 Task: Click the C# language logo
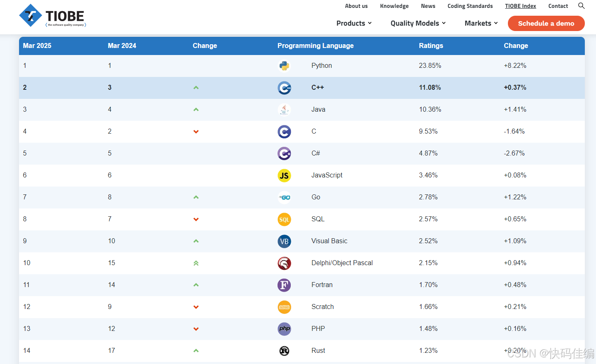(284, 153)
